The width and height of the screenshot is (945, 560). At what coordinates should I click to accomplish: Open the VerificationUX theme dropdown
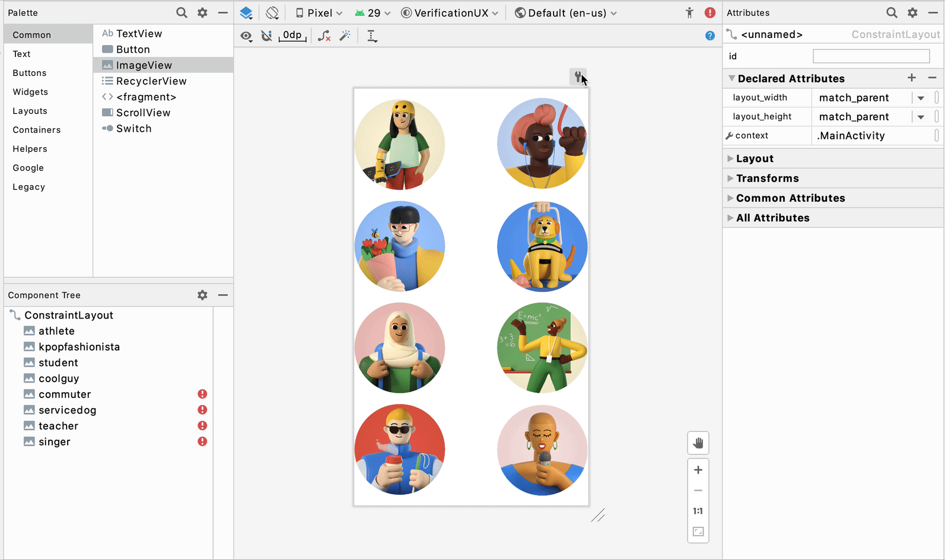pos(450,13)
